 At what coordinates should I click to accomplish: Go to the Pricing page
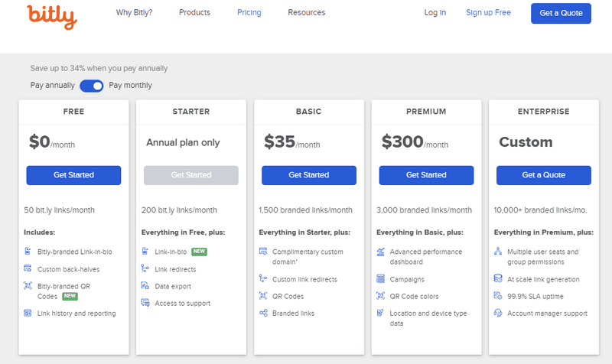tap(249, 12)
